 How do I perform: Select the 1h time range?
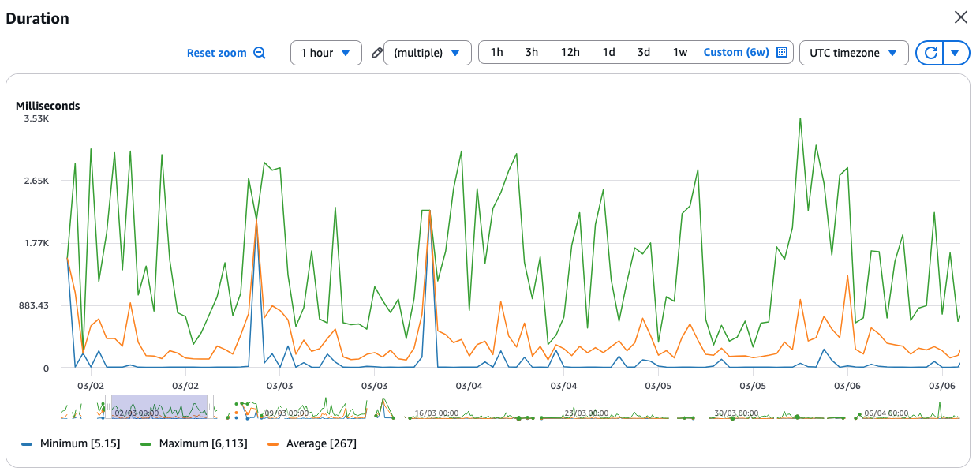tap(496, 53)
